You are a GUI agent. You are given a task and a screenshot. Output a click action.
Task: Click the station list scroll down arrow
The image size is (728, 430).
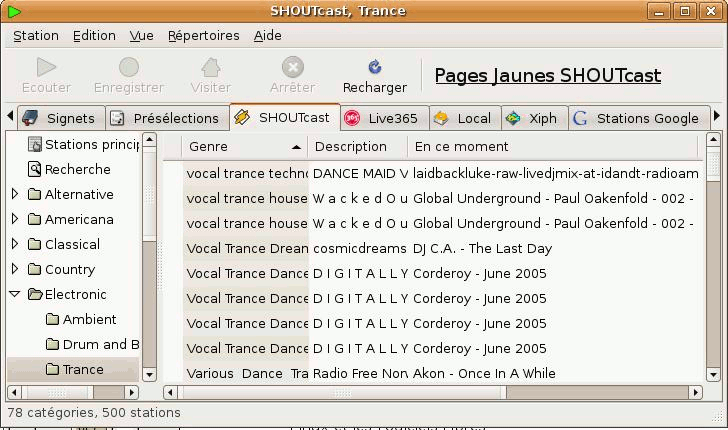pyautogui.click(x=713, y=374)
